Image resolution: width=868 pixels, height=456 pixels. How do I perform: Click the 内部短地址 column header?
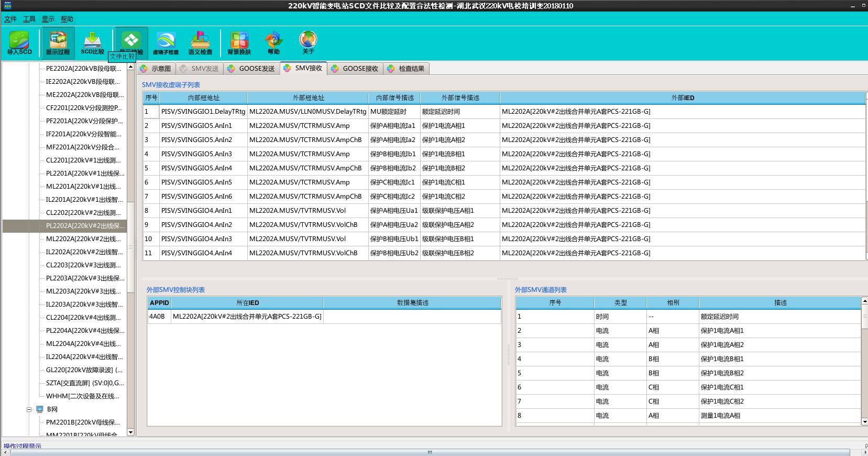[203, 98]
